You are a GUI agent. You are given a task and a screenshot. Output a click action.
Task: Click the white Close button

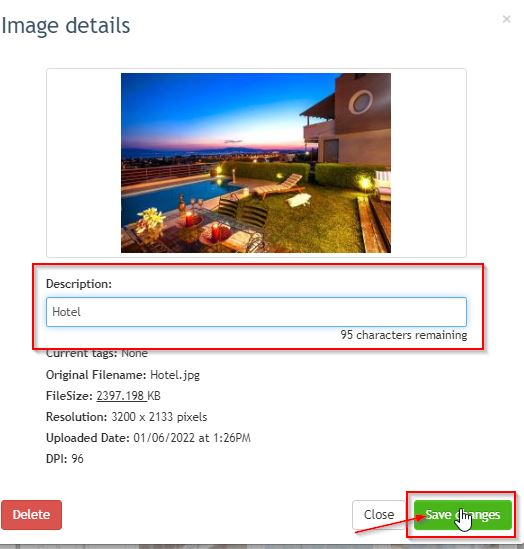click(379, 515)
